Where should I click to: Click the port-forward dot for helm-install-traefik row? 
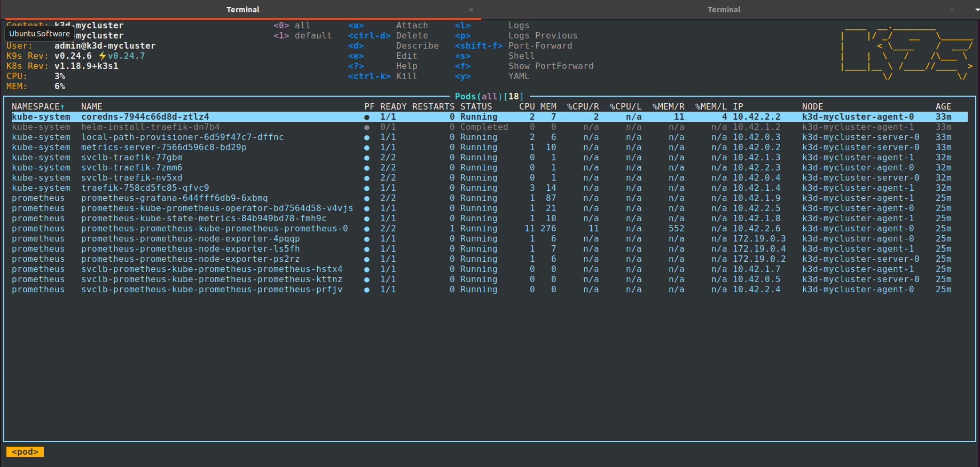(x=366, y=127)
